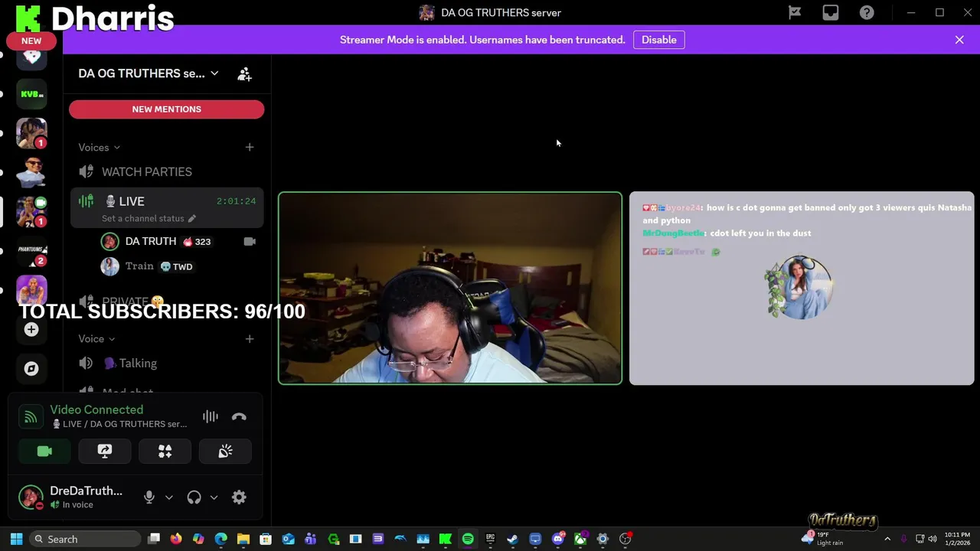Screen dimensions: 980x551
Task: Open Epic Games Launcher in taskbar
Action: pos(490,539)
